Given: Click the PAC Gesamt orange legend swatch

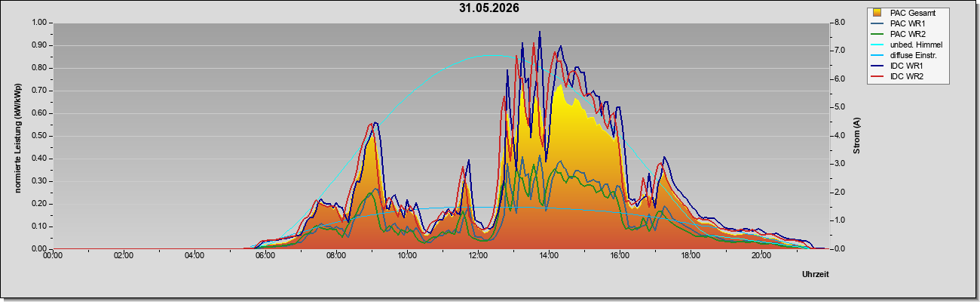Looking at the screenshot, I should [877, 13].
